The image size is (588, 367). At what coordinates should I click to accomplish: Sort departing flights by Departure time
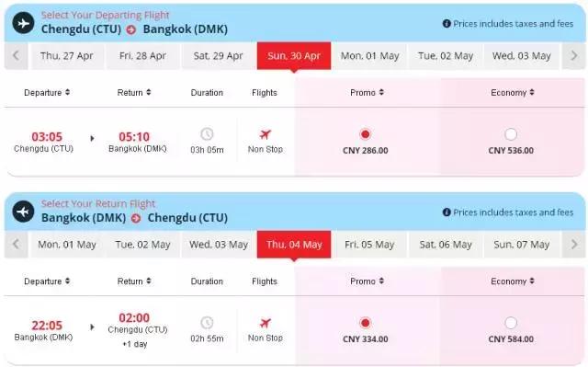[x=47, y=93]
